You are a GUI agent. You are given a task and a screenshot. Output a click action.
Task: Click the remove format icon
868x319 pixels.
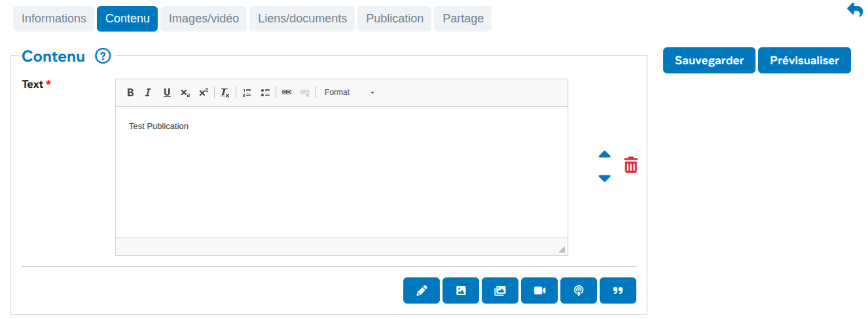[225, 93]
